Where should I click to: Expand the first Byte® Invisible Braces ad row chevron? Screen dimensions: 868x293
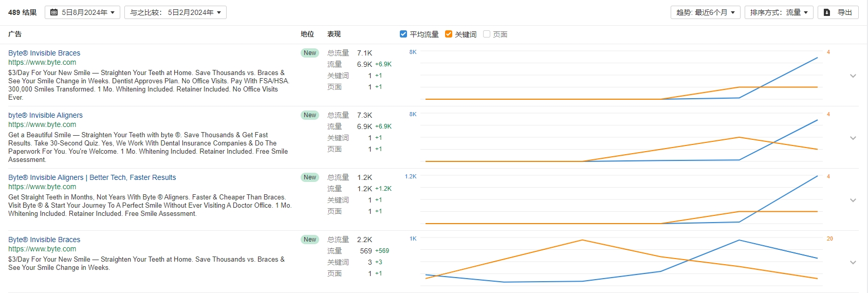click(853, 76)
